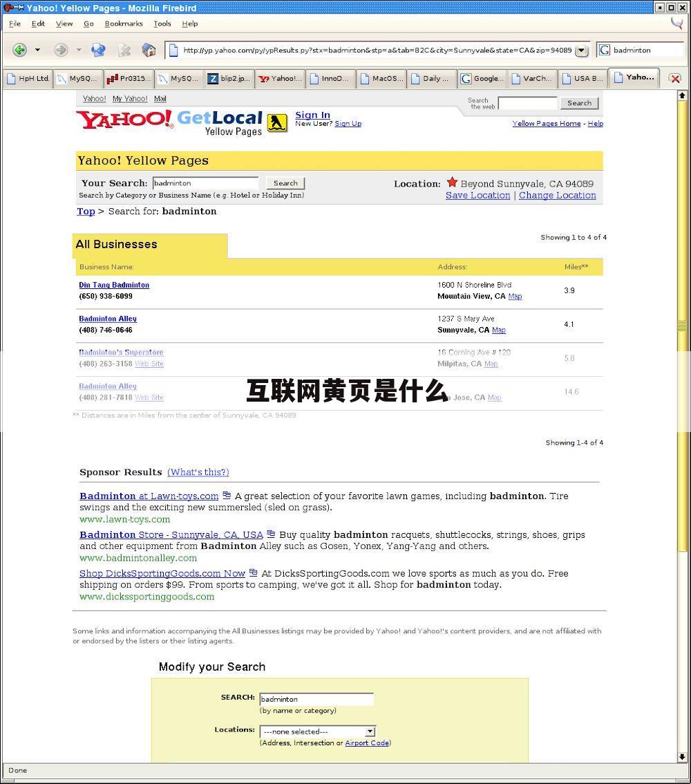This screenshot has height=784, width=691.
Task: Switch to the HpH Ltd. tab
Action: click(x=28, y=79)
